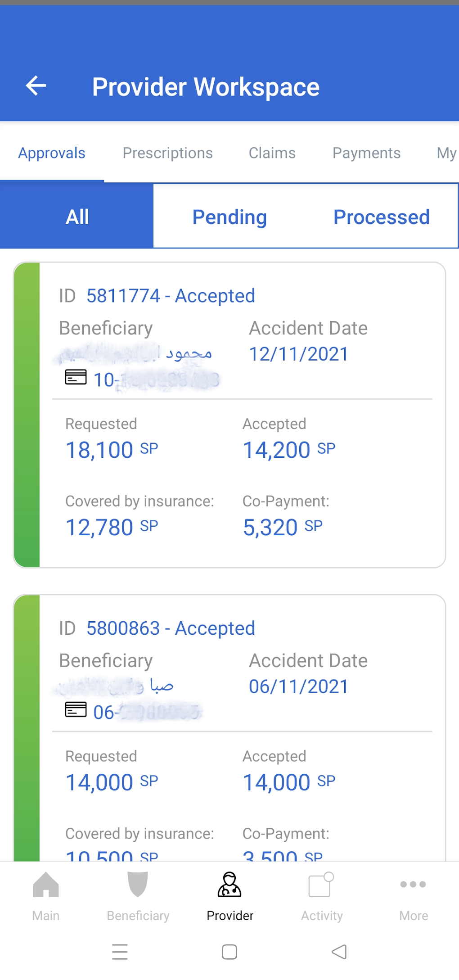Open the More options dots icon

tap(413, 885)
